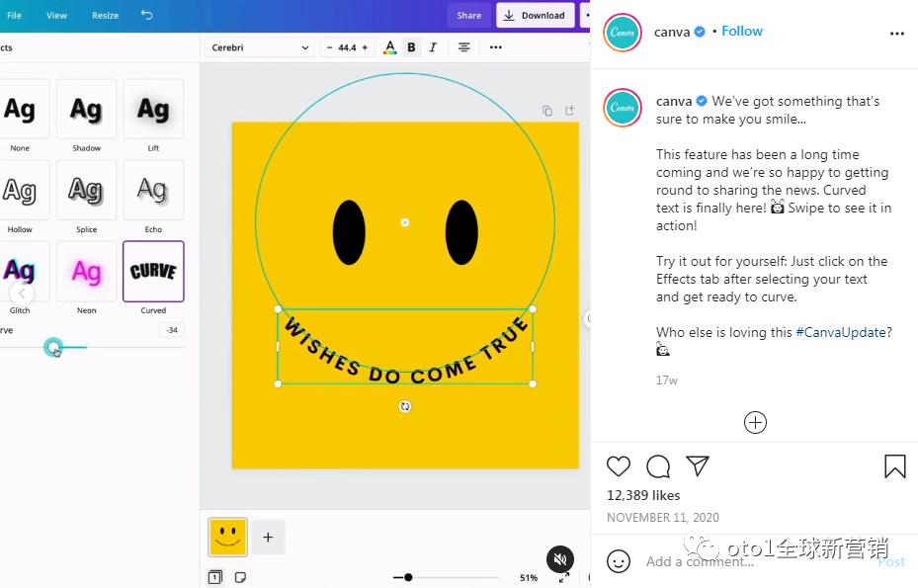The width and height of the screenshot is (918, 588).
Task: Share post with paper plane icon
Action: click(x=698, y=466)
